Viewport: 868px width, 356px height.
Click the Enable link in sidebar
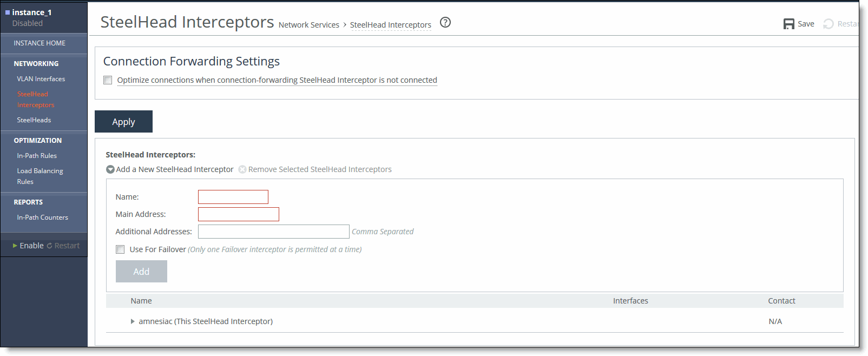tap(31, 246)
